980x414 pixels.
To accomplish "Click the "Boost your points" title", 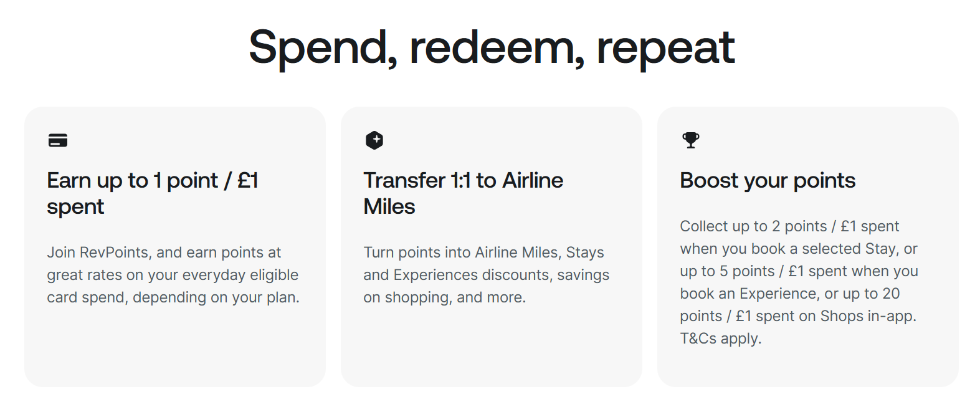I will (x=768, y=181).
